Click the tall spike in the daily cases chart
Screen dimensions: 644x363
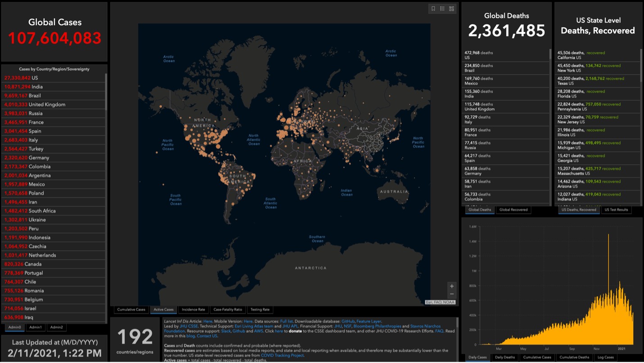(x=609, y=252)
